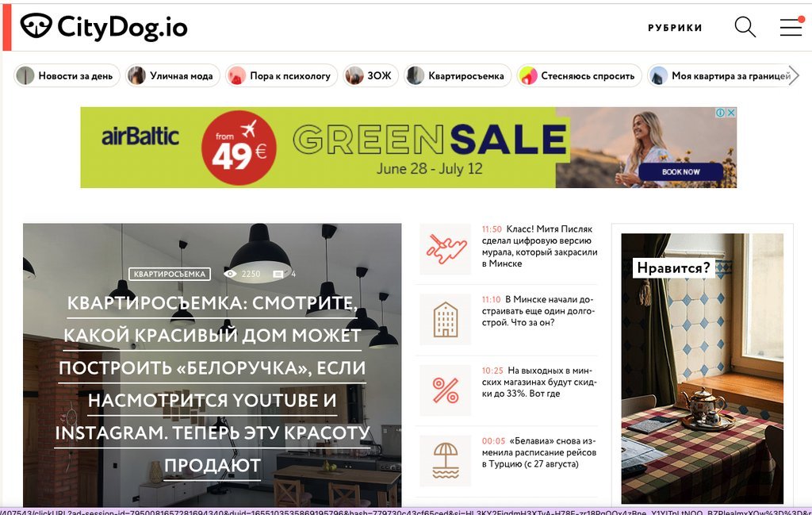Click the percent discount icon
Image resolution: width=812 pixels, height=515 pixels.
pyautogui.click(x=446, y=390)
